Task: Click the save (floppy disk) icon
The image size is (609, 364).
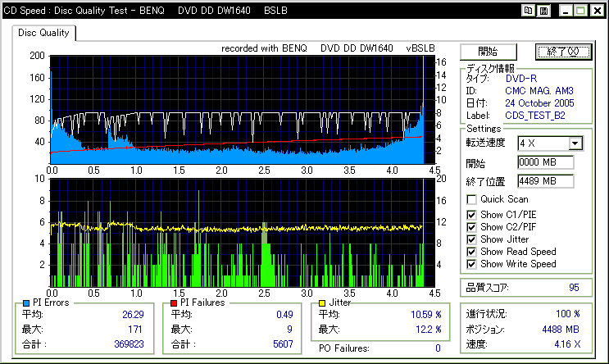Action: click(543, 11)
